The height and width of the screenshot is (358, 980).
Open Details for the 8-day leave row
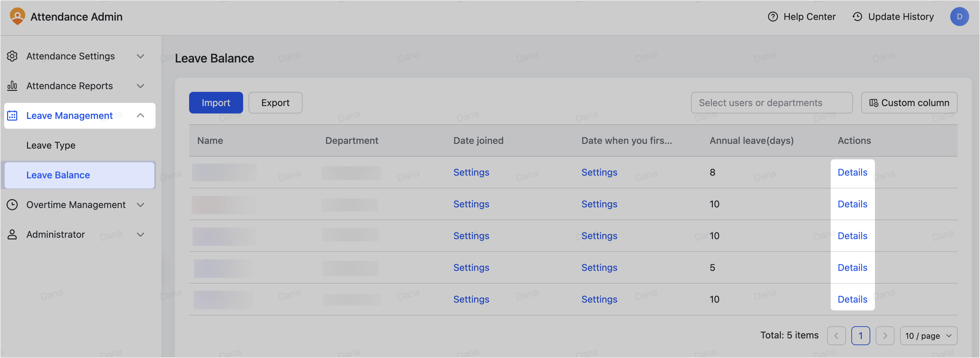[x=852, y=172]
